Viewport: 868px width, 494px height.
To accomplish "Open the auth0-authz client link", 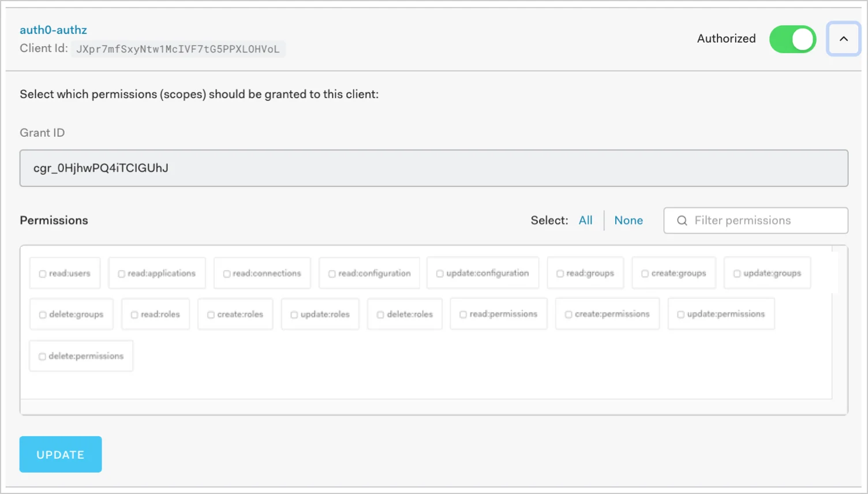I will (x=53, y=30).
